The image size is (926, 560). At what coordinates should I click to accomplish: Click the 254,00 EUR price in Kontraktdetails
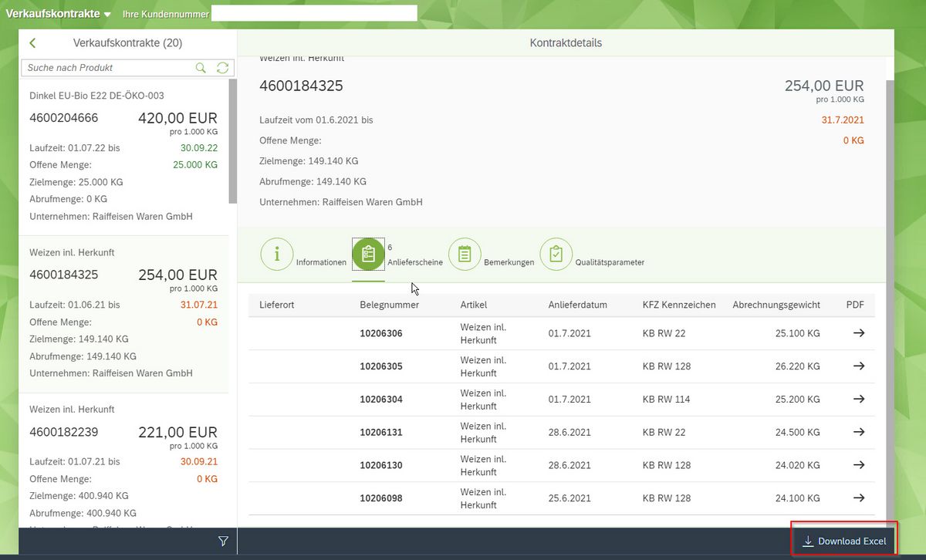tap(824, 86)
